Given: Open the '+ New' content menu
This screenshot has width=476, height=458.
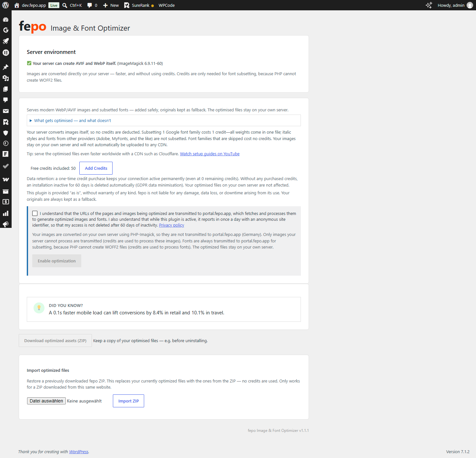Looking at the screenshot, I should [111, 5].
